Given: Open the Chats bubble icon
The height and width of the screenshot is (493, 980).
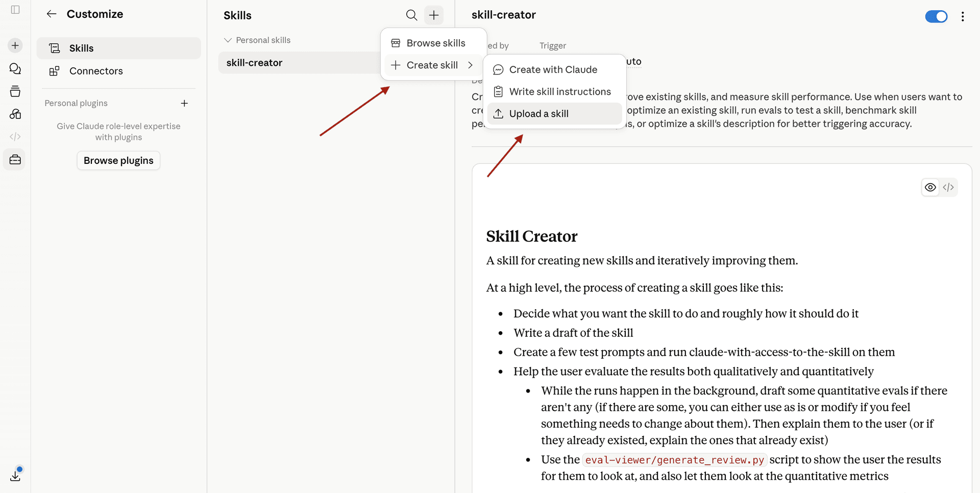Looking at the screenshot, I should pyautogui.click(x=15, y=68).
